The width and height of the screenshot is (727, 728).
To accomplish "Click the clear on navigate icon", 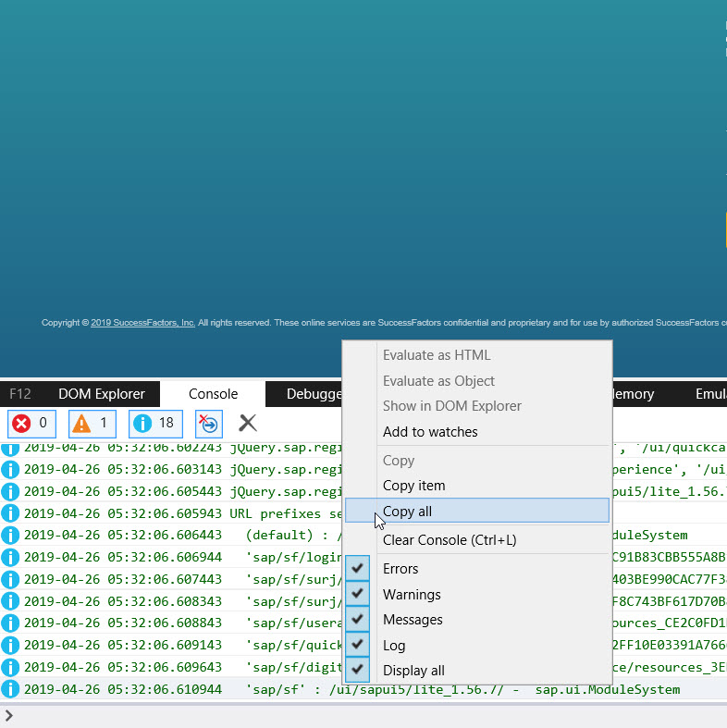I will coord(209,424).
